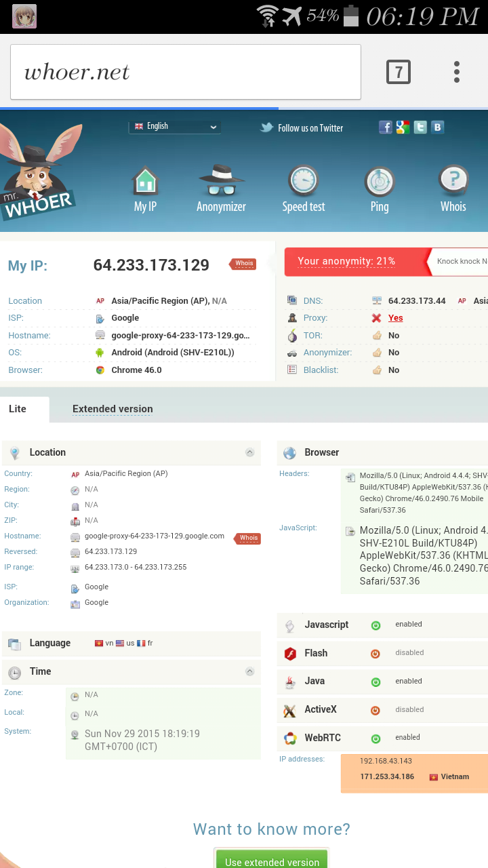488x868 pixels.
Task: Click the Time clock icon
Action: click(14, 673)
